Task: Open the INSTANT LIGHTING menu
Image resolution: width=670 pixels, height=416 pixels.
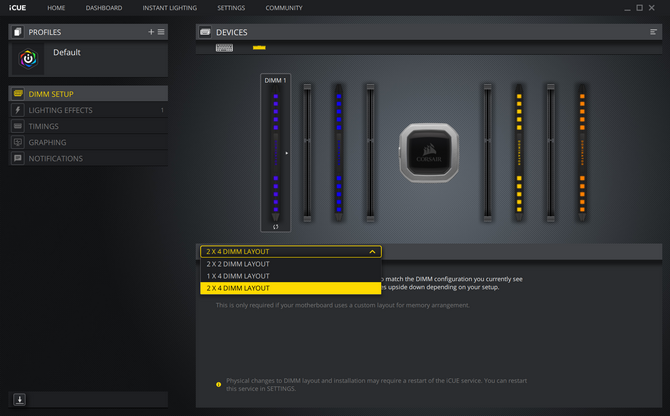Action: tap(170, 8)
